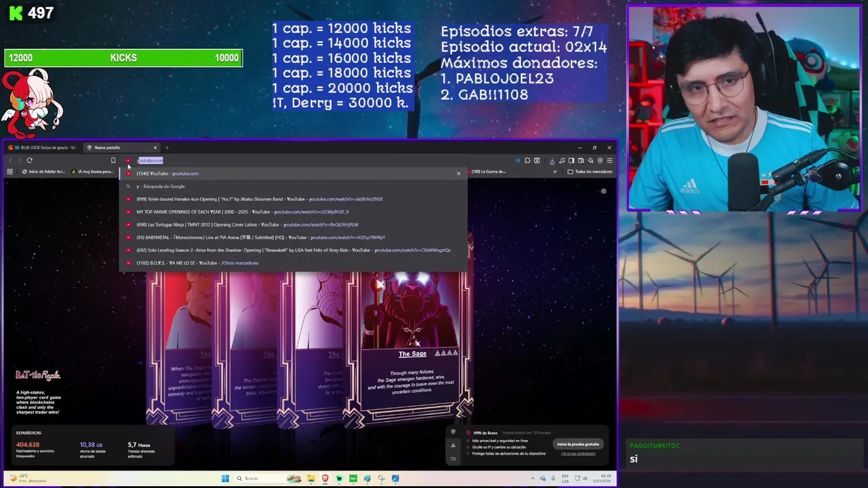This screenshot has height=488, width=868.
Task: Select the VPN location pin icon in widget
Action: 453,432
